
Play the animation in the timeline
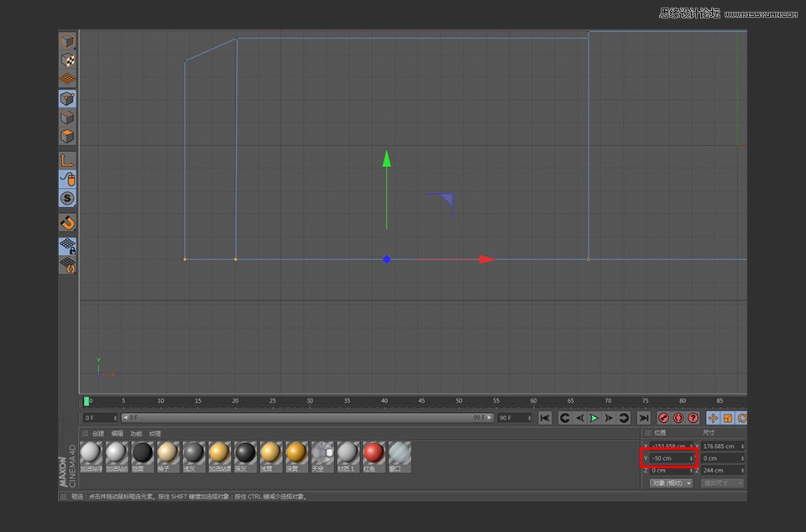pos(593,418)
